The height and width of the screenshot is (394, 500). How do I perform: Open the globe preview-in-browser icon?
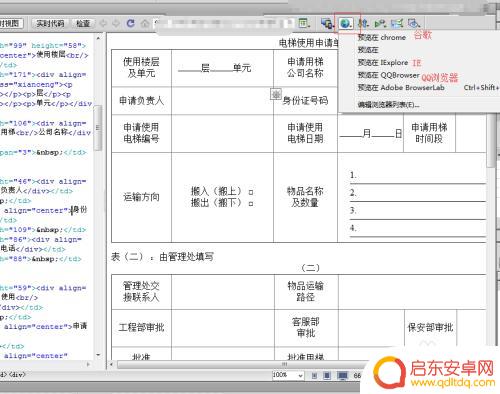(x=346, y=23)
